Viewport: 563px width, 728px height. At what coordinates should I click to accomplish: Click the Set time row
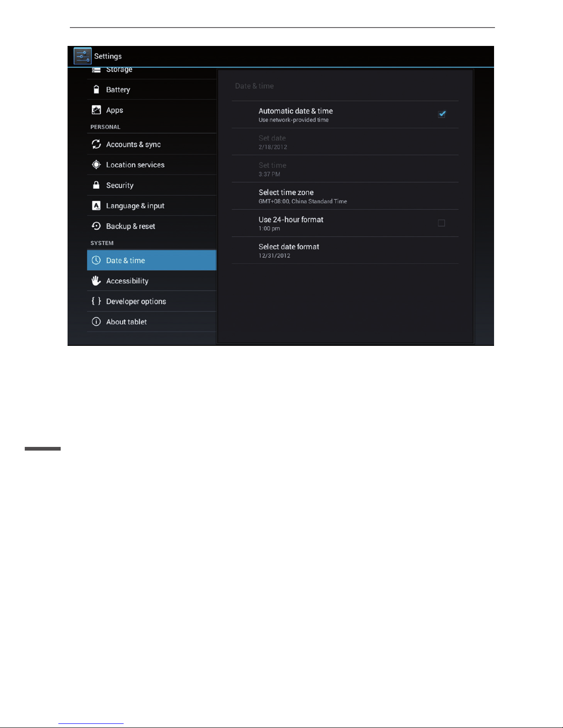[x=345, y=169]
